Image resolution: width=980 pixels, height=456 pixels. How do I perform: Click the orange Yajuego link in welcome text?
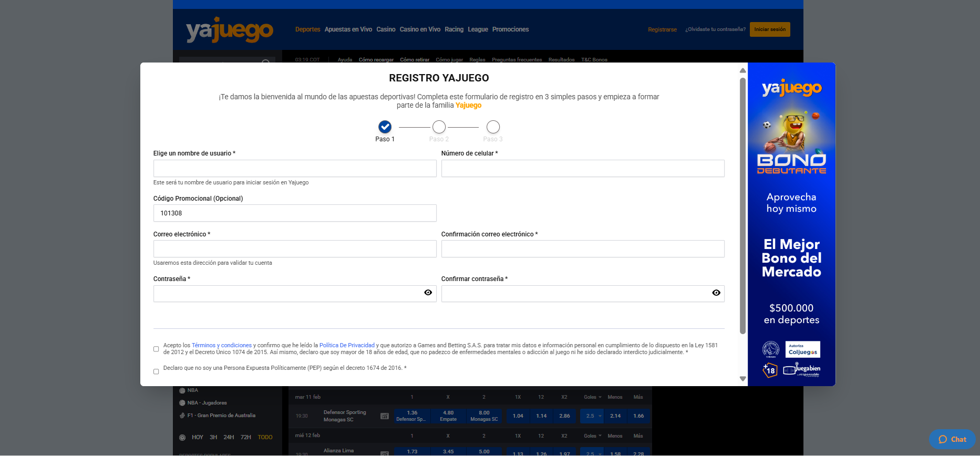pos(468,105)
